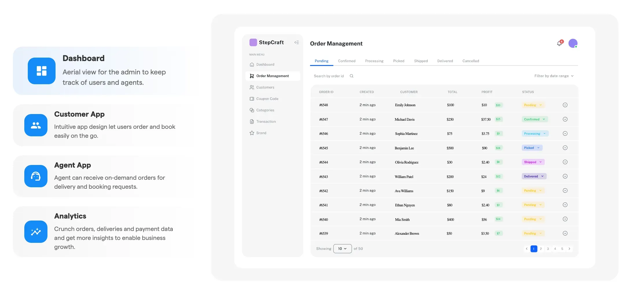The width and height of the screenshot is (644, 290).
Task: Switch to the Shipped tab
Action: pyautogui.click(x=421, y=61)
